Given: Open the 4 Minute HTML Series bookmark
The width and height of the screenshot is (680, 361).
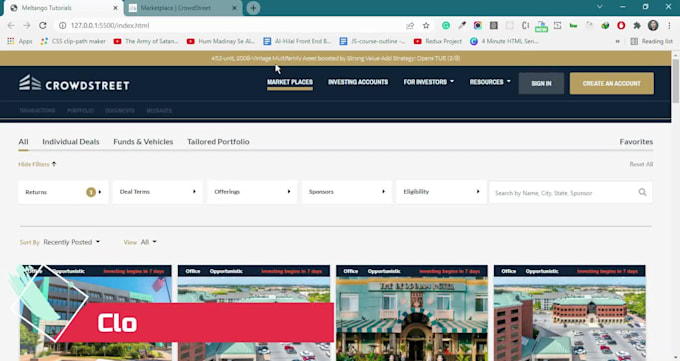Looking at the screenshot, I should click(x=504, y=41).
